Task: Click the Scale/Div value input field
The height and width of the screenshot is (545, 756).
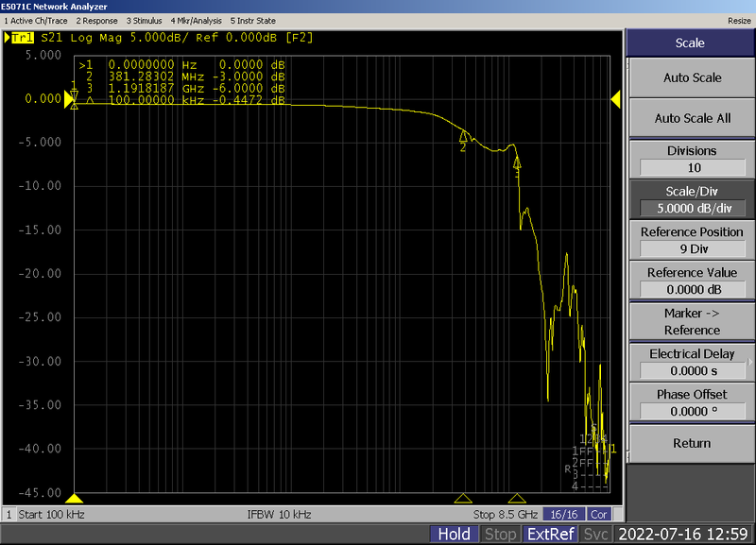Action: point(693,208)
